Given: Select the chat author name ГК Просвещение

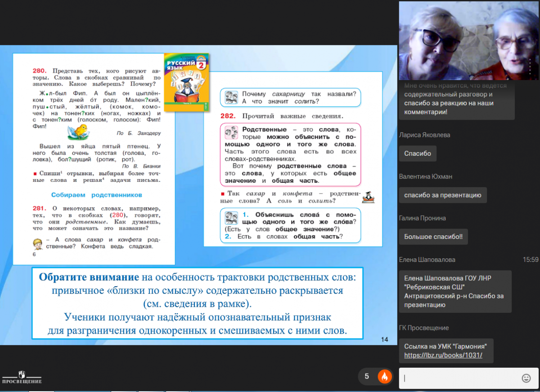Looking at the screenshot, I should click(x=424, y=328).
